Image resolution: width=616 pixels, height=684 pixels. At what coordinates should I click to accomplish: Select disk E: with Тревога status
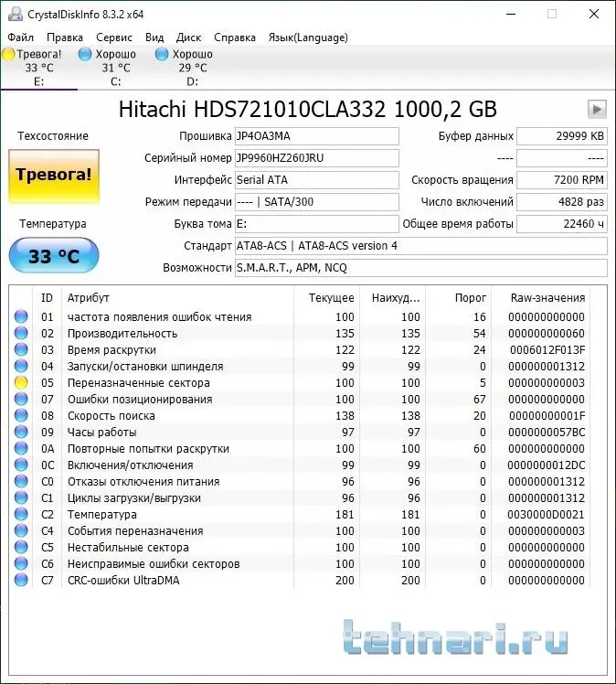[38, 68]
